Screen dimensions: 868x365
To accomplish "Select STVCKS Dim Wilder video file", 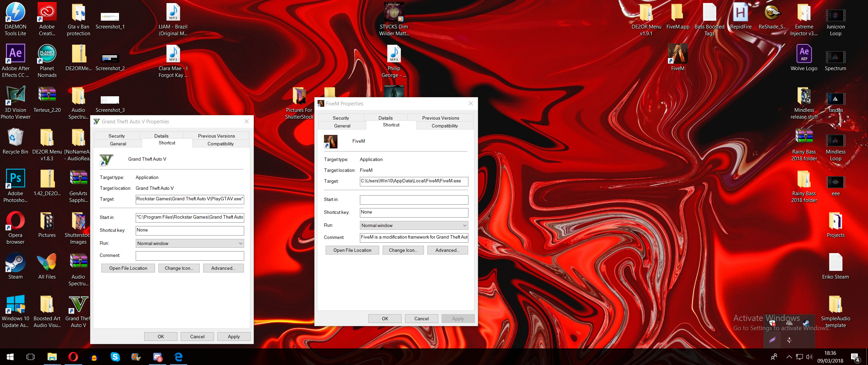I will 394,19.
